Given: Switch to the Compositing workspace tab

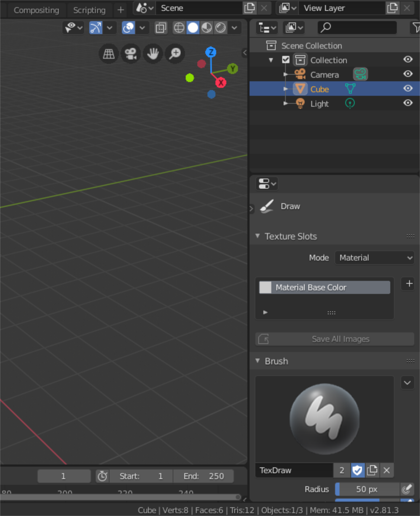Looking at the screenshot, I should pos(36,10).
